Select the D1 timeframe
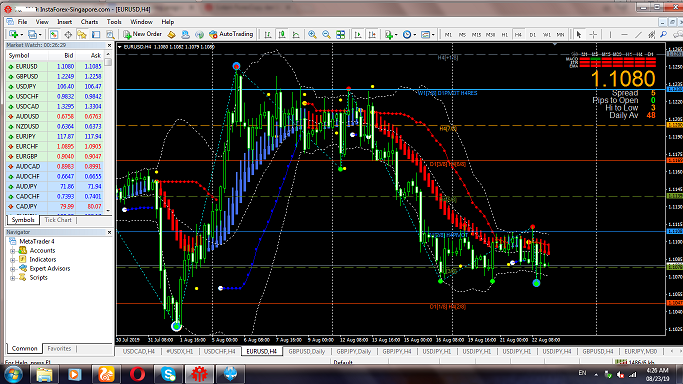 click(x=532, y=34)
